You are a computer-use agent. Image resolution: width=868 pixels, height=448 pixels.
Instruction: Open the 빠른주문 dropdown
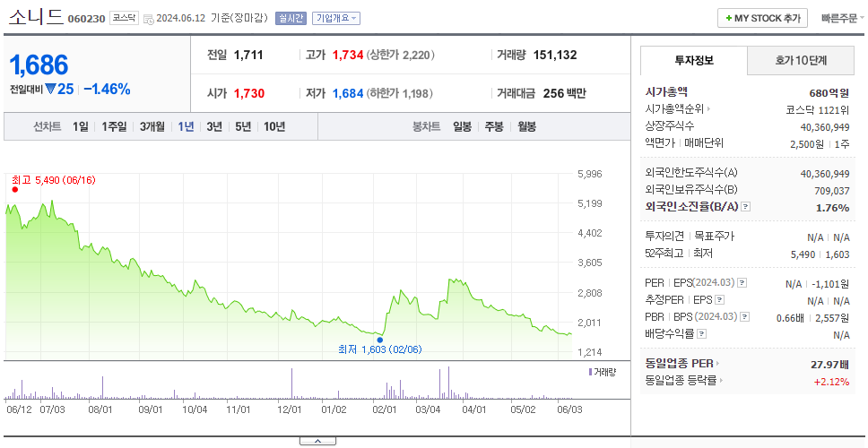(x=843, y=18)
